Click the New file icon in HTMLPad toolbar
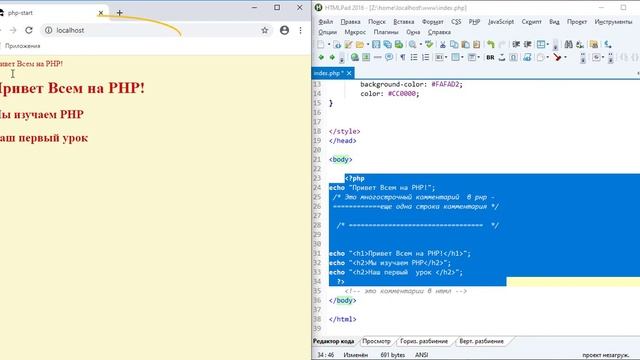Viewport: 640px width, 360px height. click(x=321, y=44)
